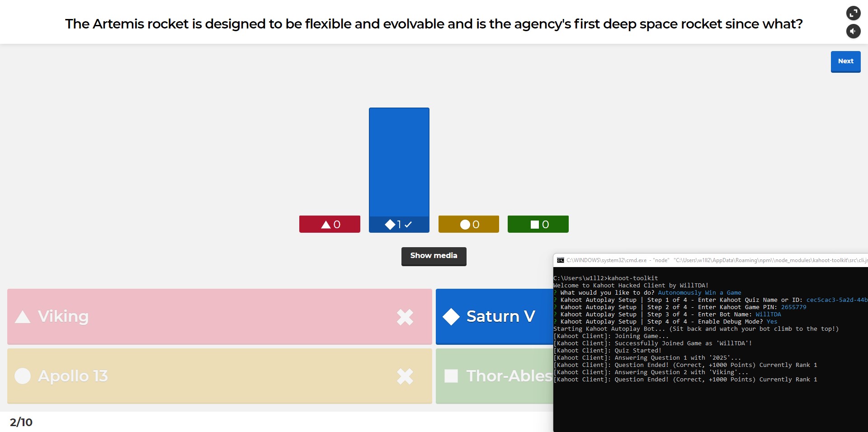The height and width of the screenshot is (432, 868).
Task: Choose the Thor-Ables answer card
Action: [495, 376]
